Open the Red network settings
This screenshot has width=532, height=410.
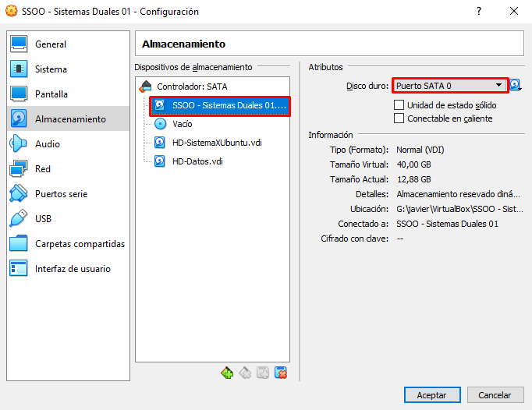point(43,169)
